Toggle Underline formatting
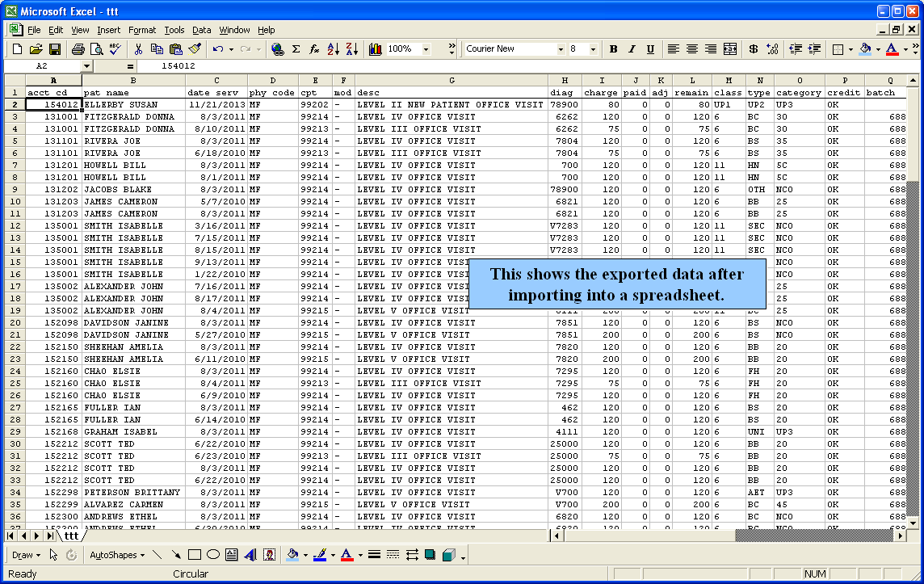The width and height of the screenshot is (924, 584). 650,49
